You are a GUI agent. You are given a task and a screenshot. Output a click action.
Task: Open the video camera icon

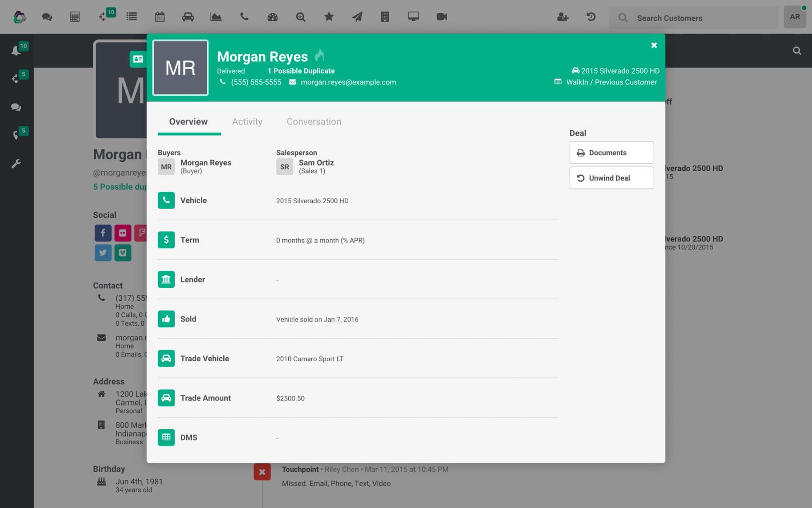click(x=442, y=17)
